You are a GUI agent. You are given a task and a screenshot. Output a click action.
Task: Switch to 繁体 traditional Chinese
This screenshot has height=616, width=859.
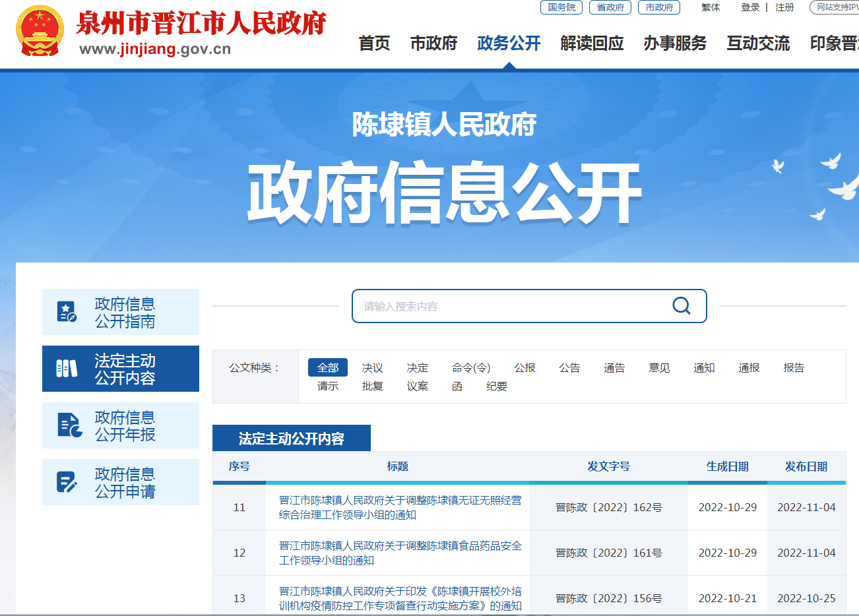click(711, 7)
